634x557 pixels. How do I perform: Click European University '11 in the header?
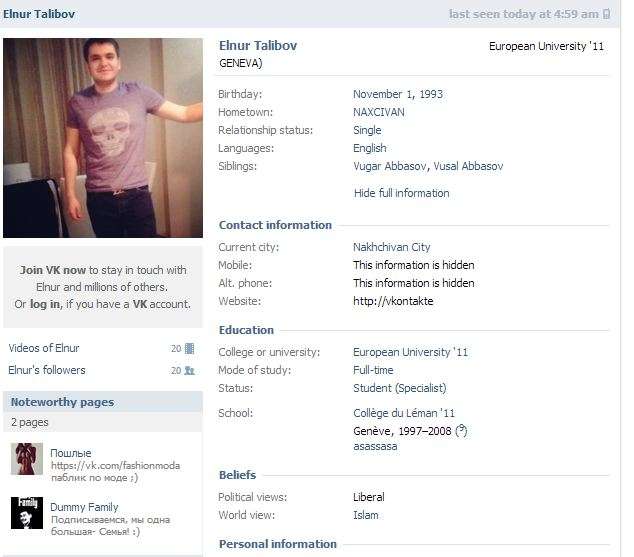(x=546, y=47)
